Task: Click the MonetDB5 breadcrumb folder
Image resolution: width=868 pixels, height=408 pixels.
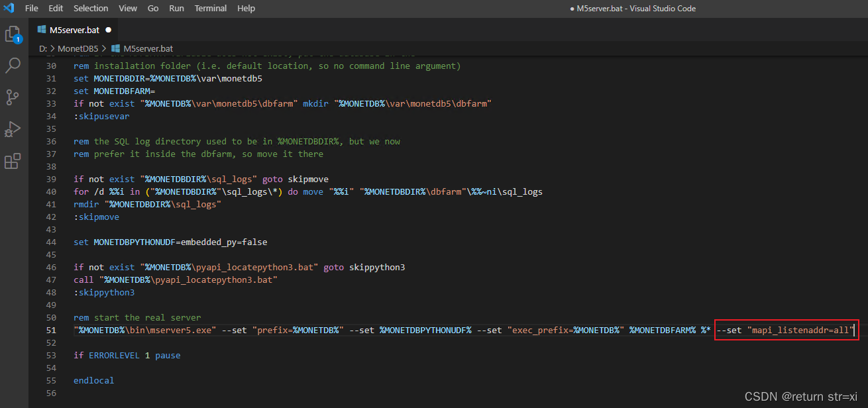Action: click(78, 49)
